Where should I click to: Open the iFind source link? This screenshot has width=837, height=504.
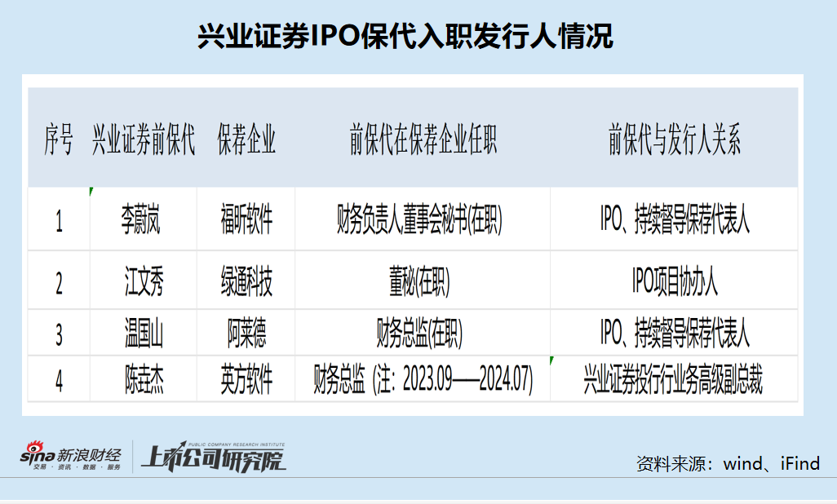[x=800, y=462]
